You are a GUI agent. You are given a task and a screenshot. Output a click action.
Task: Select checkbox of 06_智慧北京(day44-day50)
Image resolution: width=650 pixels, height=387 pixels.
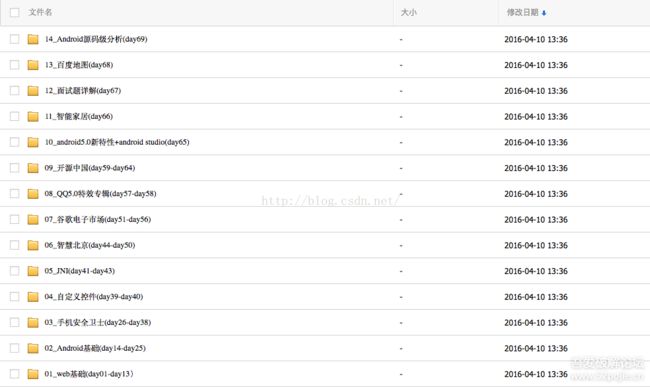[15, 245]
